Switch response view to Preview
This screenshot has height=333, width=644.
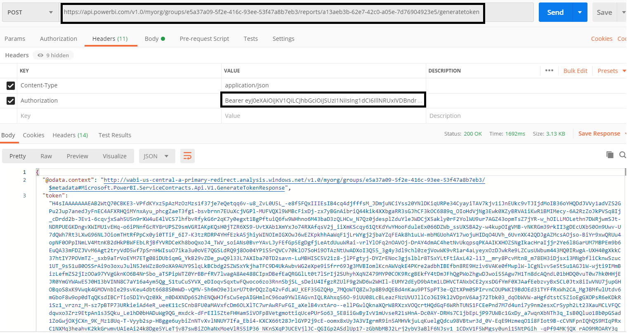(x=78, y=156)
